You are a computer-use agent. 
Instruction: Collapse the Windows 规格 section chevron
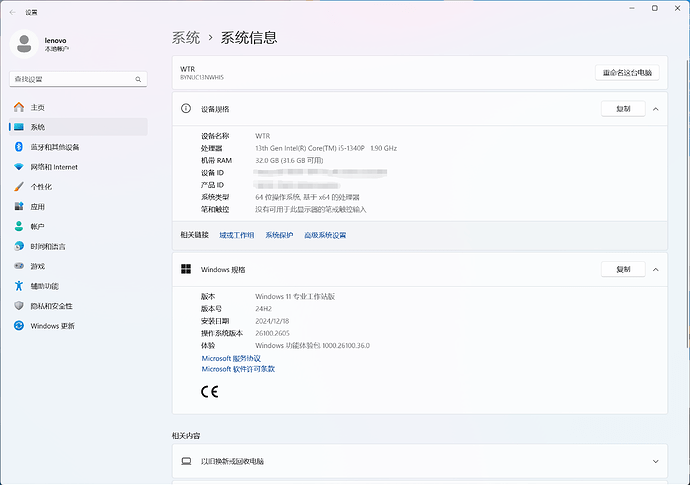(656, 270)
